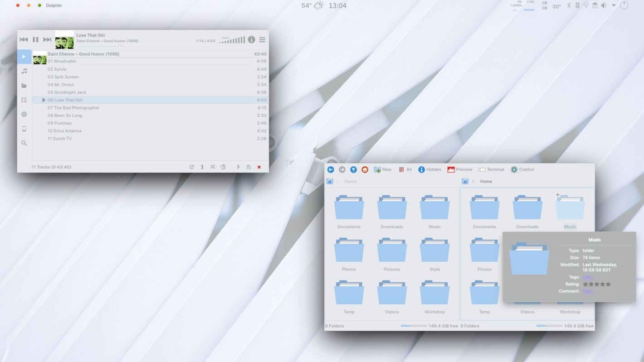The width and height of the screenshot is (644, 362).
Task: Adjust the volume bars in music player
Action: (232, 40)
